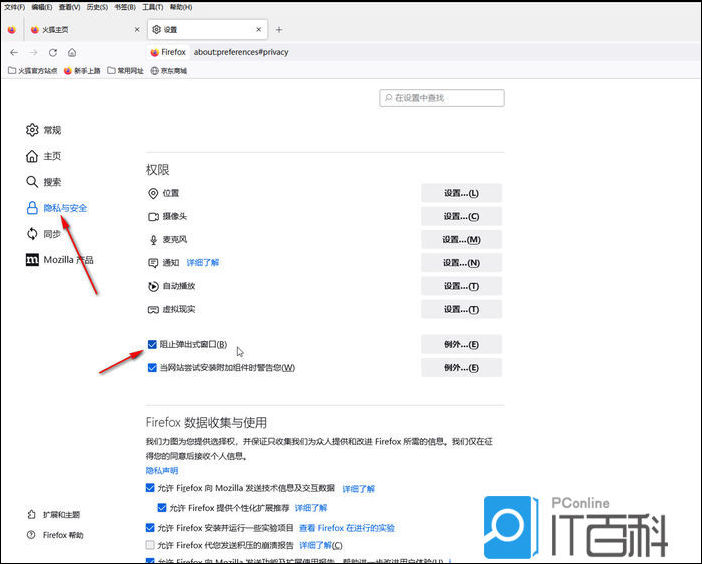Open the 帮助(H) menu
Viewport: 702px width, 564px height.
pyautogui.click(x=181, y=7)
